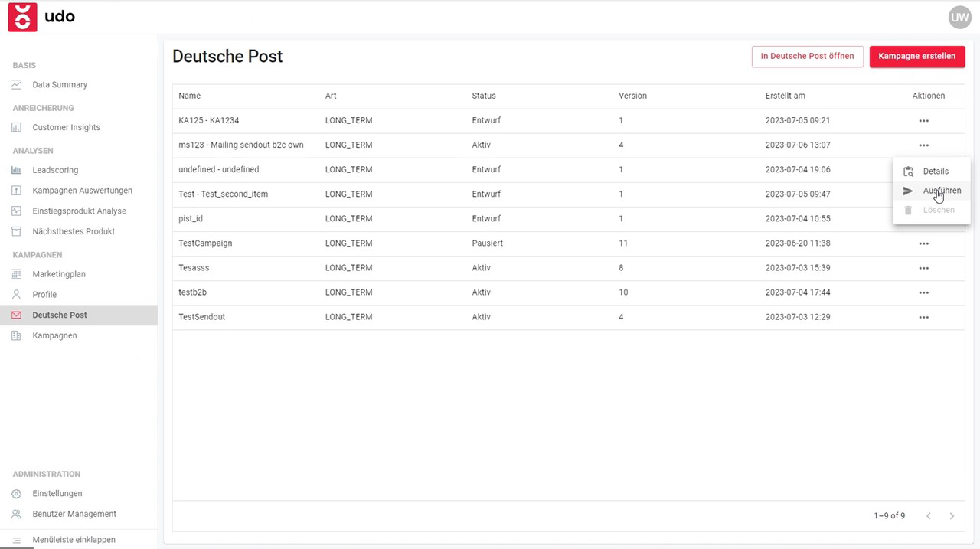Click the Einstiegsprodukt Analyse icon

[x=16, y=211]
